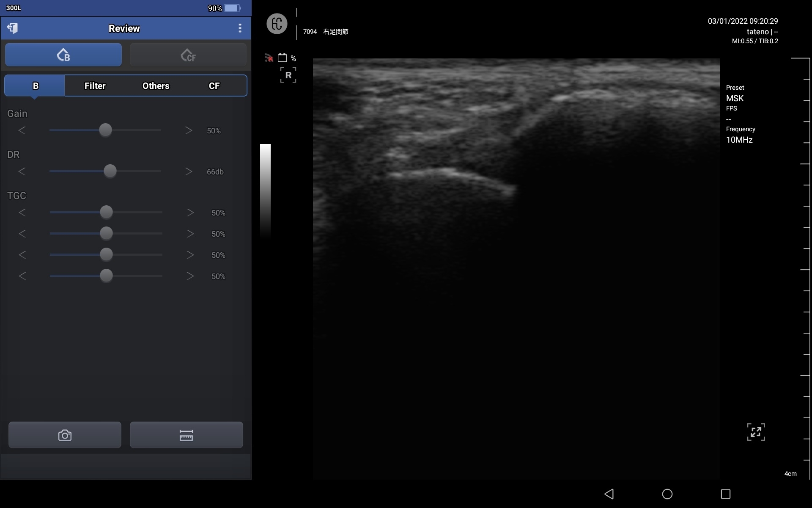
Task: Decrease fourth TGC row value
Action: (22, 276)
